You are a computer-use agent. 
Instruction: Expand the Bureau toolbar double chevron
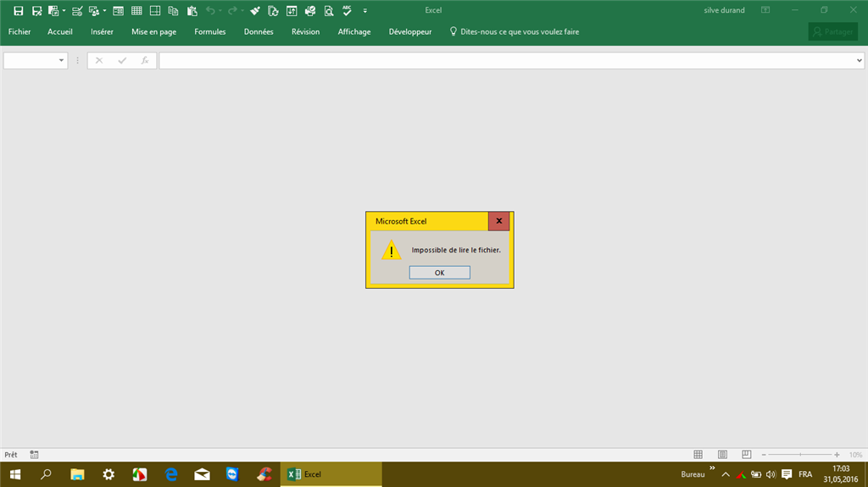point(712,468)
